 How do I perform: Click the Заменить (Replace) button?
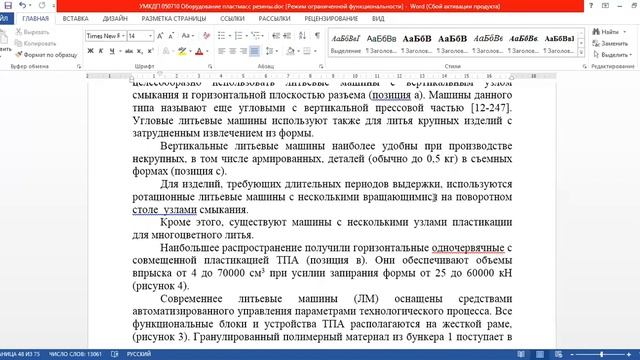pyautogui.click(x=610, y=43)
